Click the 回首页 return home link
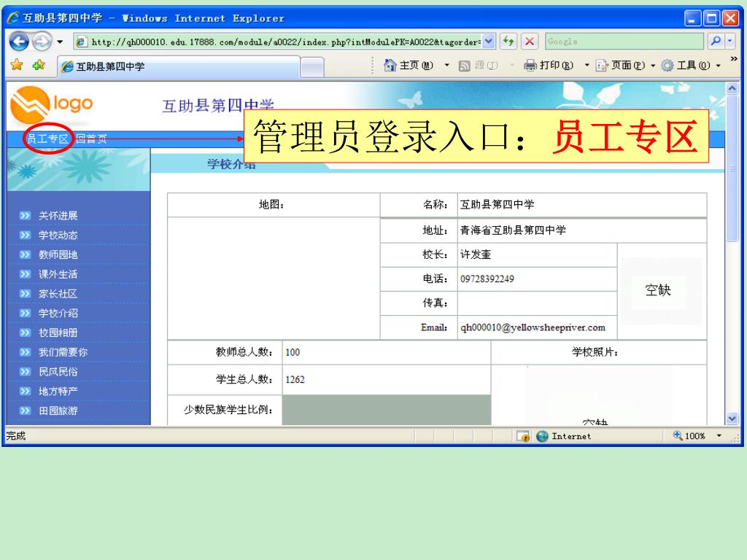Viewport: 747px width, 560px height. 91,139
